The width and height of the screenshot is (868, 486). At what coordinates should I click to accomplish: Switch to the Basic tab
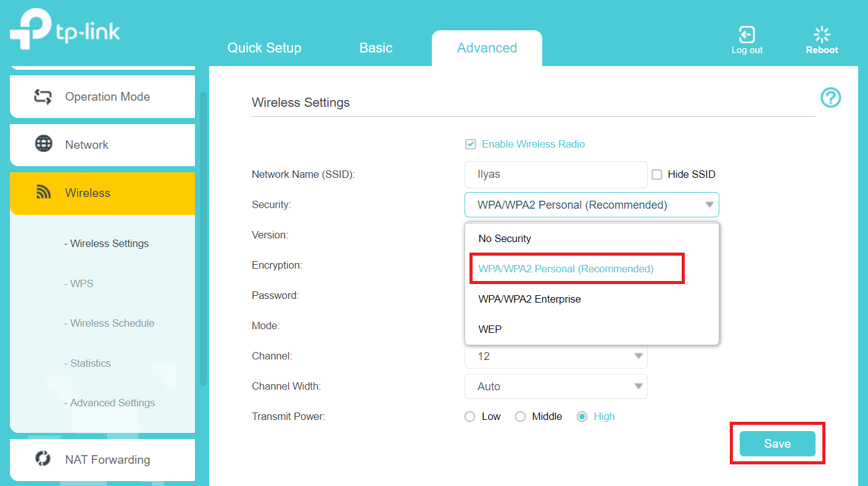376,48
